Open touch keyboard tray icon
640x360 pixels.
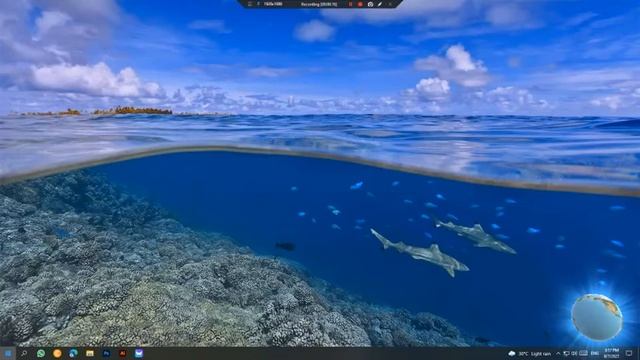pyautogui.click(x=583, y=353)
